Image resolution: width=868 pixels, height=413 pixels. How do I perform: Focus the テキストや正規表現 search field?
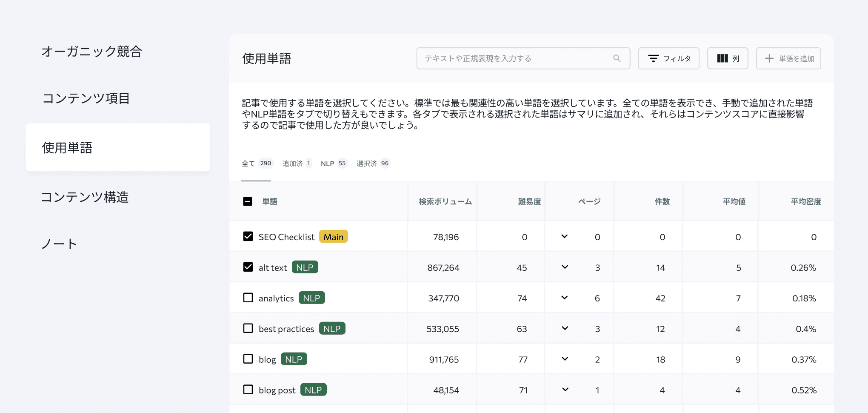[515, 58]
